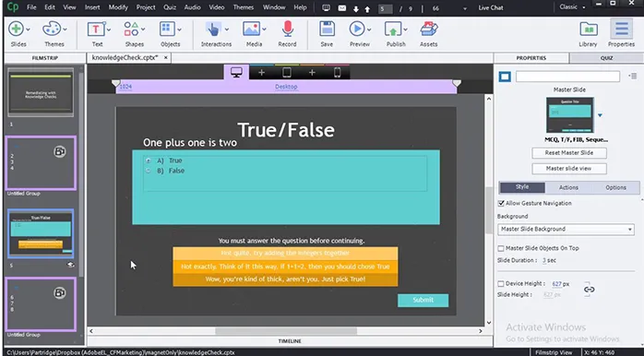Image resolution: width=644 pixels, height=356 pixels.
Task: Switch to the Actions tab
Action: pos(569,187)
